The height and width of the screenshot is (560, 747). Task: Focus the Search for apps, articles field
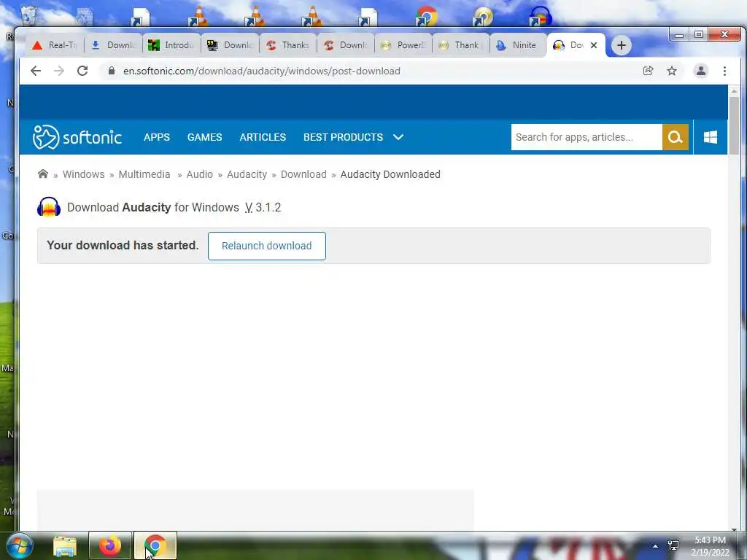(587, 137)
